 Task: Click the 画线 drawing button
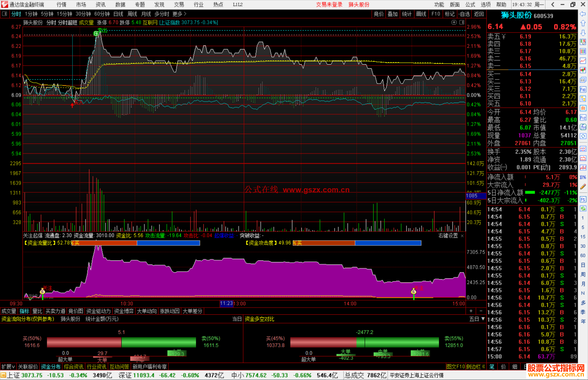click(421, 14)
